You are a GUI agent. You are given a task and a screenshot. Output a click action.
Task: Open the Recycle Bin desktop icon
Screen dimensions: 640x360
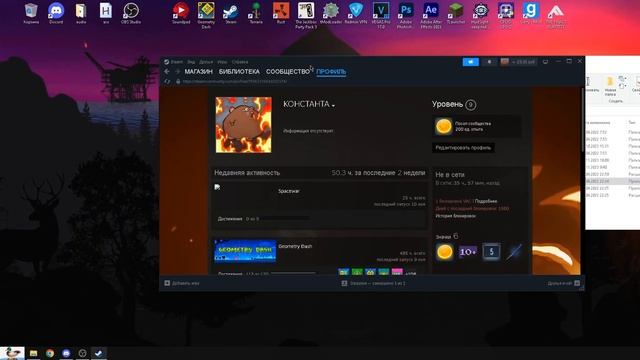point(31,13)
